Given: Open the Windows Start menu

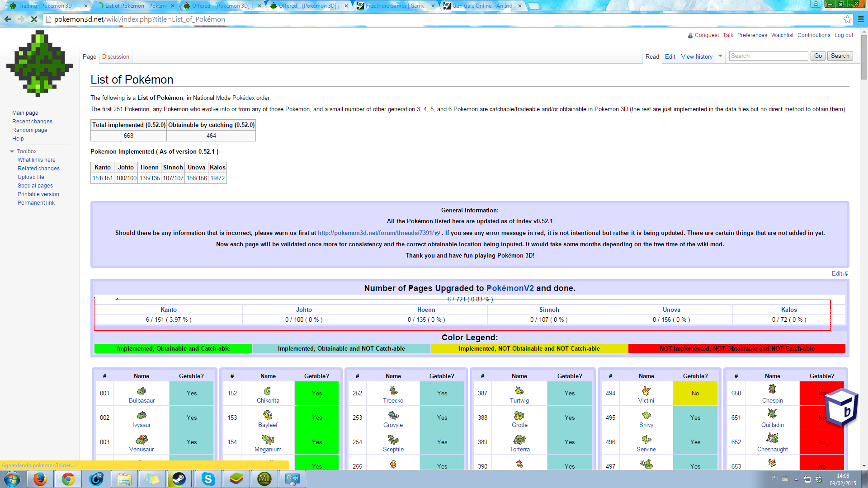Looking at the screenshot, I should tap(12, 479).
